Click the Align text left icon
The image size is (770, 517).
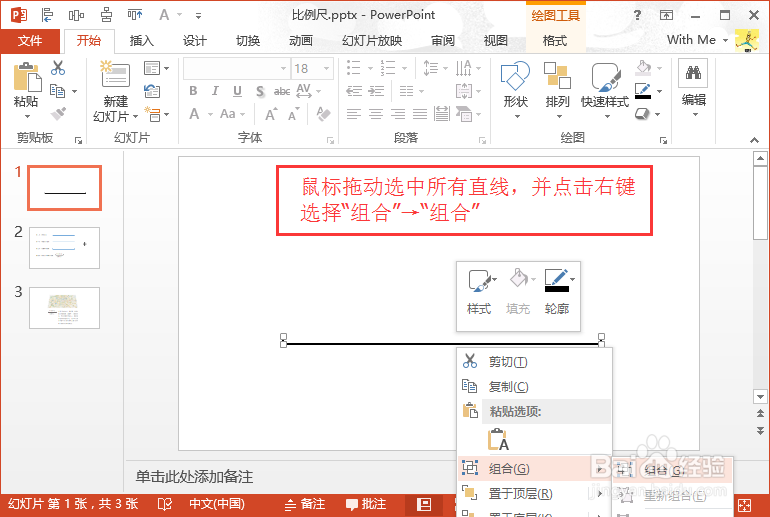tap(354, 114)
